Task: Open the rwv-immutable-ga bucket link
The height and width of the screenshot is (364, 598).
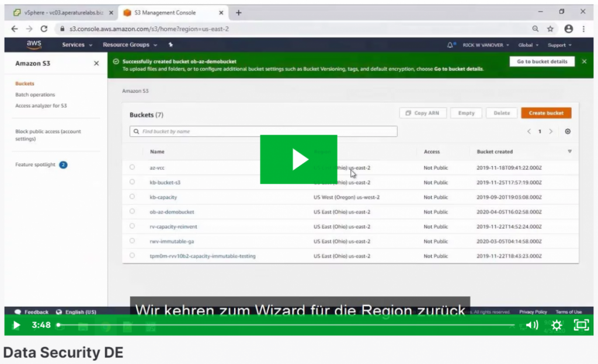Action: pos(172,241)
